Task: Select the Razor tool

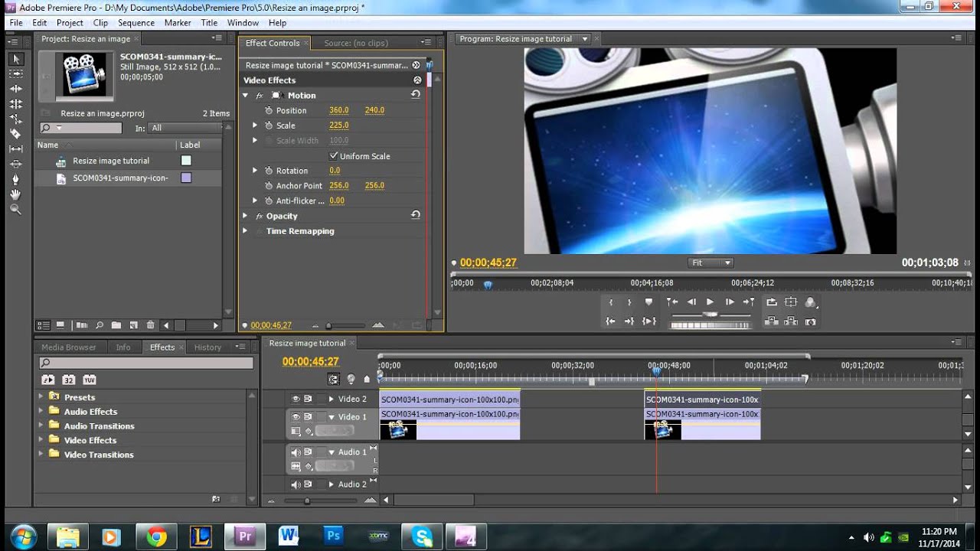Action: click(16, 133)
